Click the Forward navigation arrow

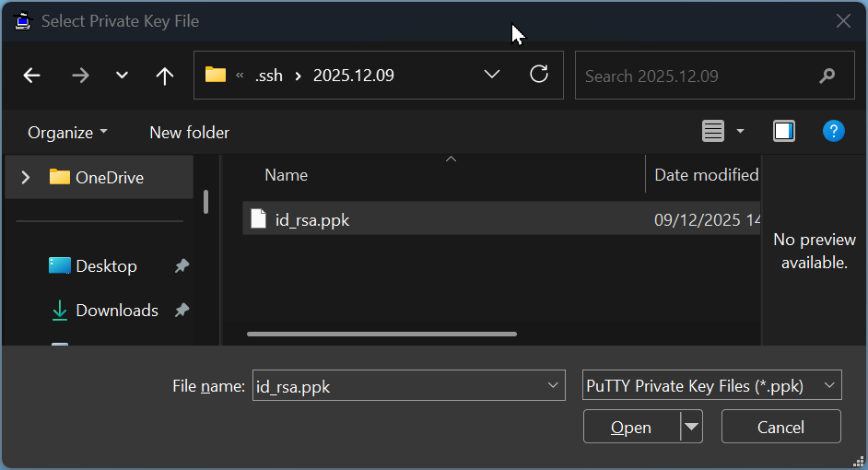click(x=80, y=76)
